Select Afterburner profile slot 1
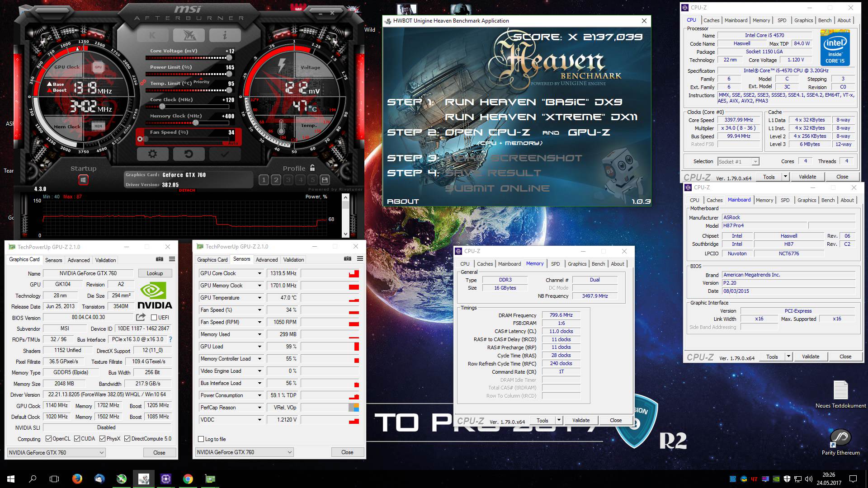Viewport: 868px width, 488px height. click(x=264, y=180)
